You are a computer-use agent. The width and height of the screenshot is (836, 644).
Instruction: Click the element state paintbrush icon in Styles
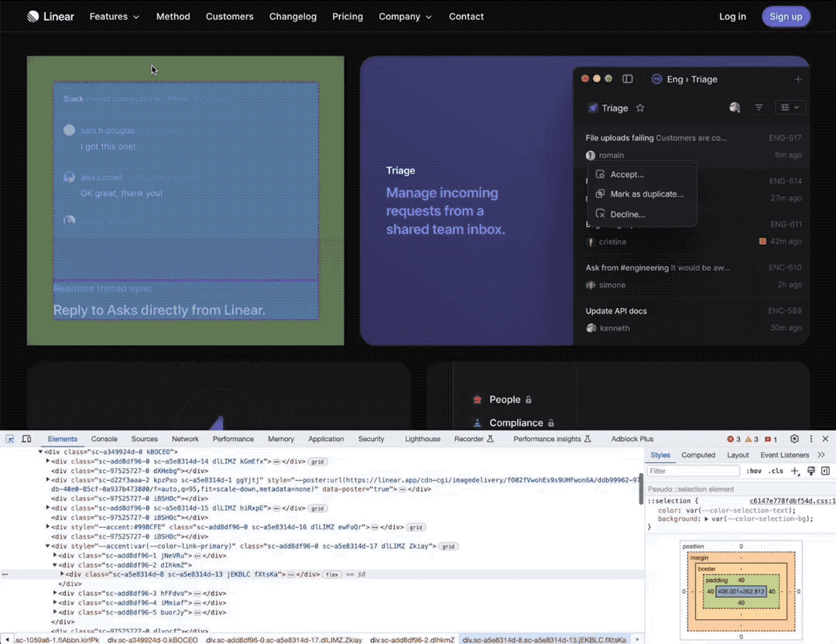pyautogui.click(x=811, y=471)
